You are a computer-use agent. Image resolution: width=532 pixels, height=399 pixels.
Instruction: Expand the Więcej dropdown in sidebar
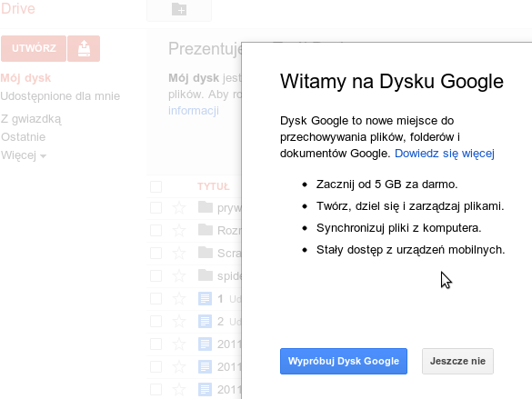[x=24, y=155]
